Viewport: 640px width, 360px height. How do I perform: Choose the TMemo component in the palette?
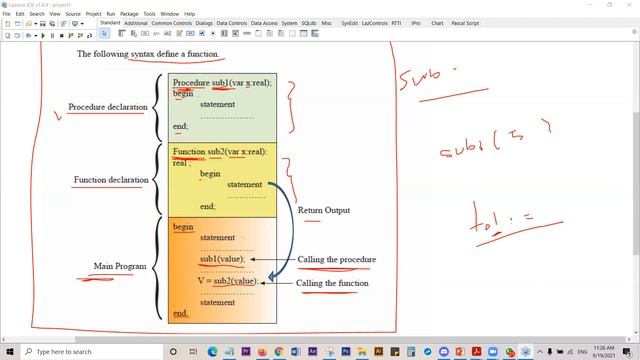[179, 33]
